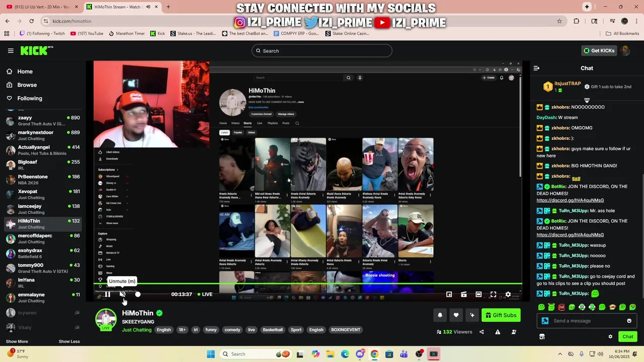
Task: Select the BOXINGEVENT tag
Action: pyautogui.click(x=346, y=330)
